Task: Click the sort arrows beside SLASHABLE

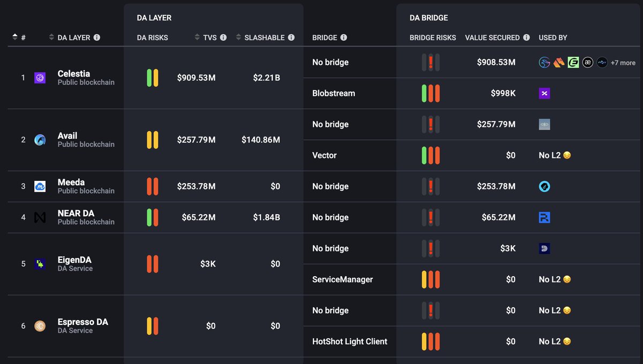Action: [238, 37]
